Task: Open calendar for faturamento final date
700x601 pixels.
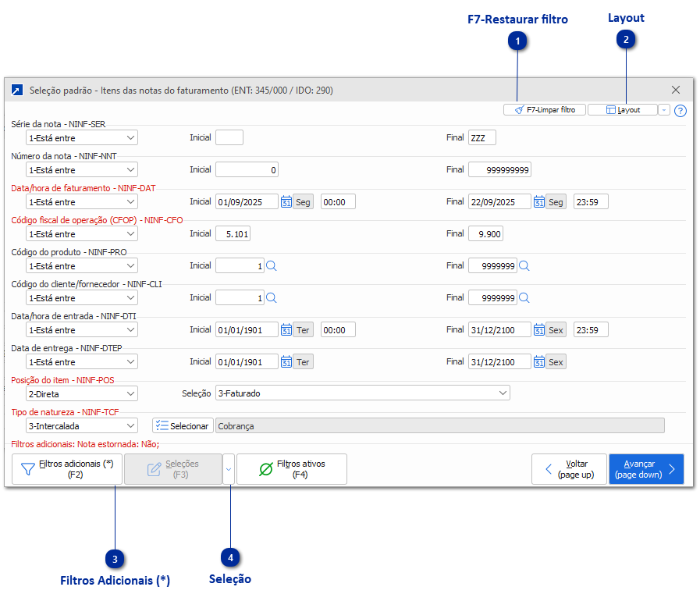Action: 538,202
